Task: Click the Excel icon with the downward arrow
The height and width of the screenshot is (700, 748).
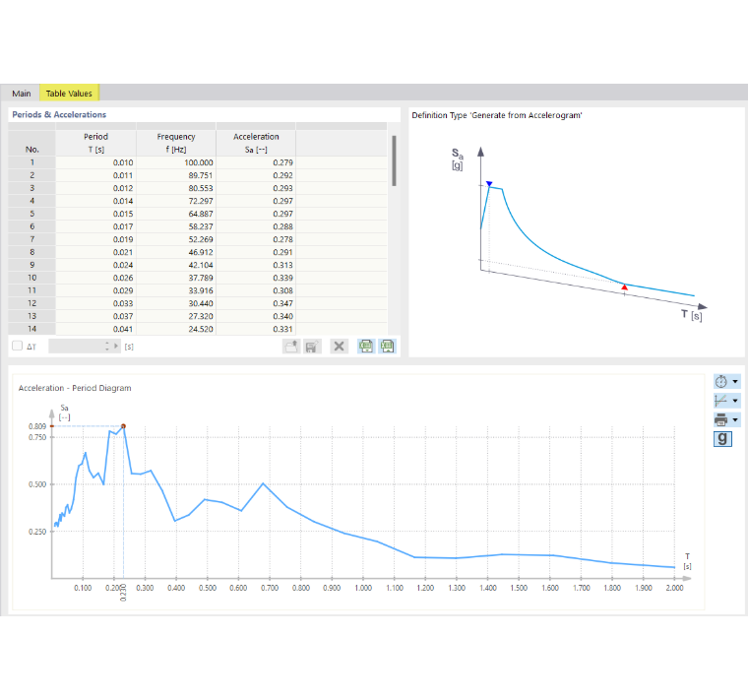Action: 366,347
